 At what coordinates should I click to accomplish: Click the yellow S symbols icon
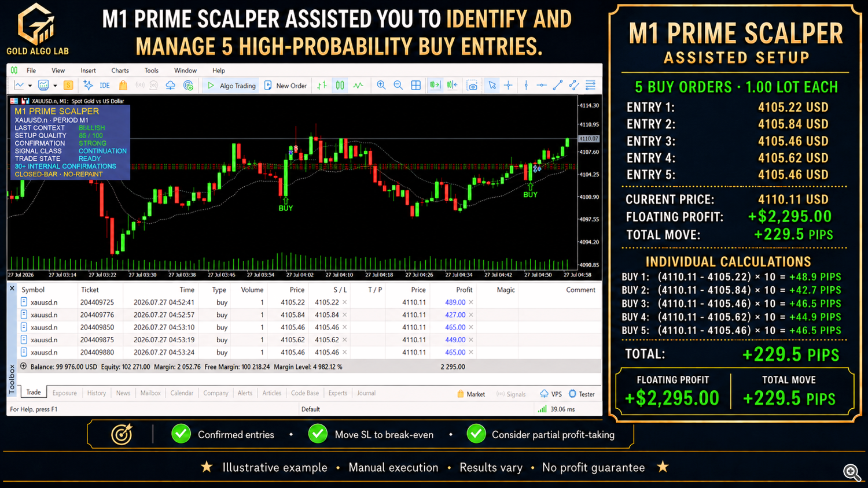tap(68, 86)
